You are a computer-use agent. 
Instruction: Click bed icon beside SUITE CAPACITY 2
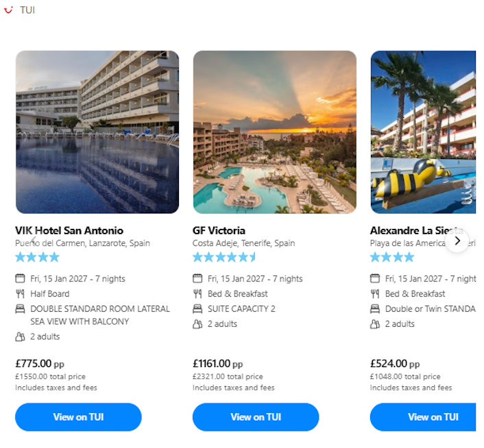[x=197, y=309]
